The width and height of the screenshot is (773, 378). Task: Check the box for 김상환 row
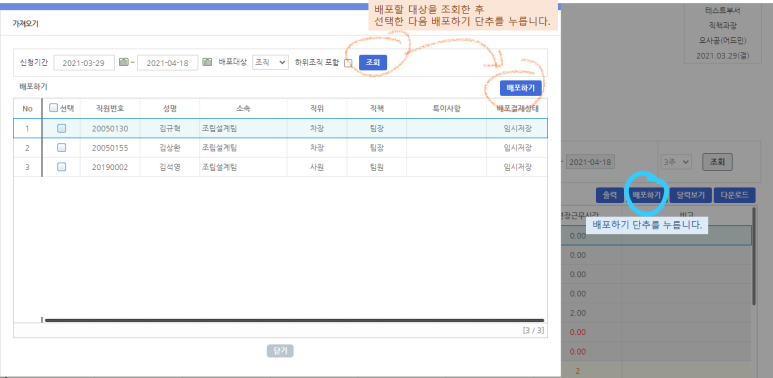(62, 147)
